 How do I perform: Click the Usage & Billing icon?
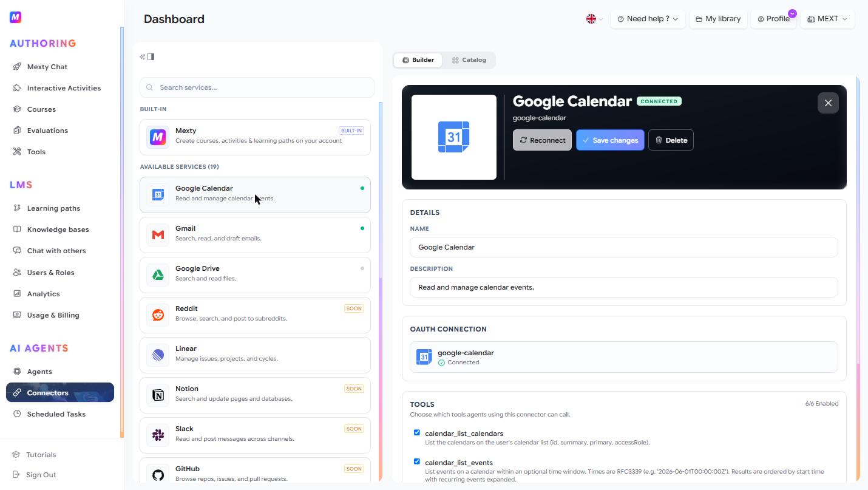[17, 315]
